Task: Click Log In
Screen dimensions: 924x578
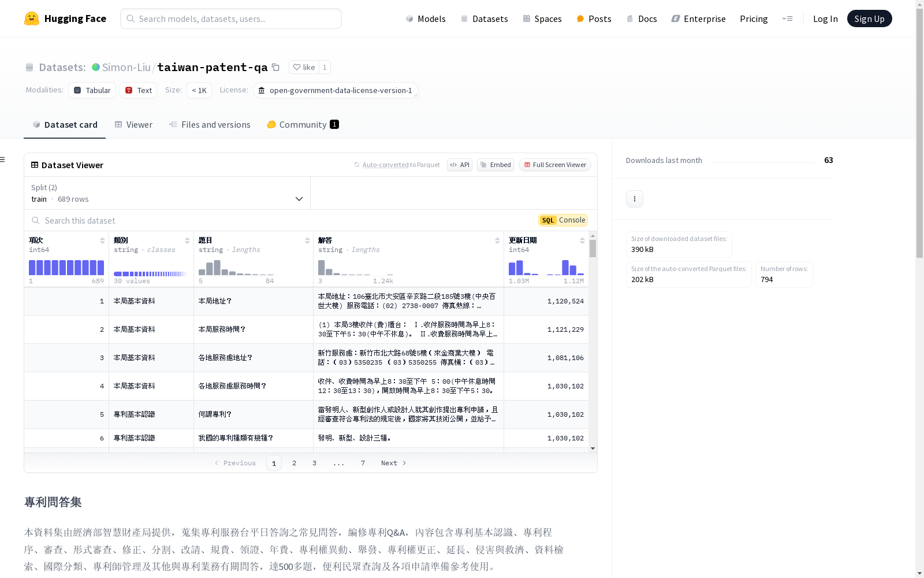Action: [x=825, y=18]
